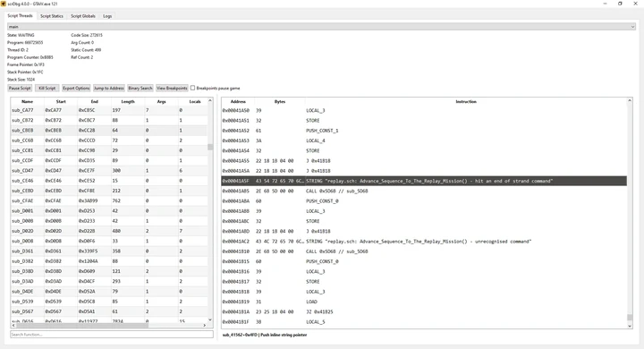Select the sub_D361 function row
Viewport: 644px width, 349px height.
(109, 251)
